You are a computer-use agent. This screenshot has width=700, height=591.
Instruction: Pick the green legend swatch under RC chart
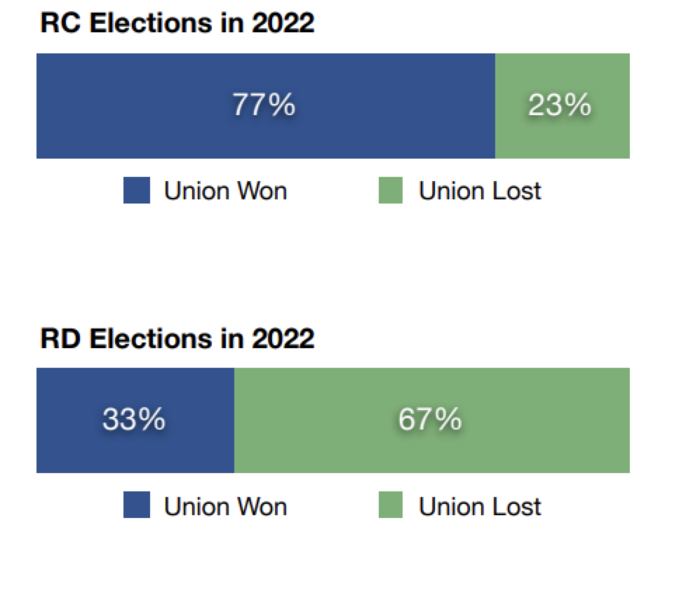(391, 190)
